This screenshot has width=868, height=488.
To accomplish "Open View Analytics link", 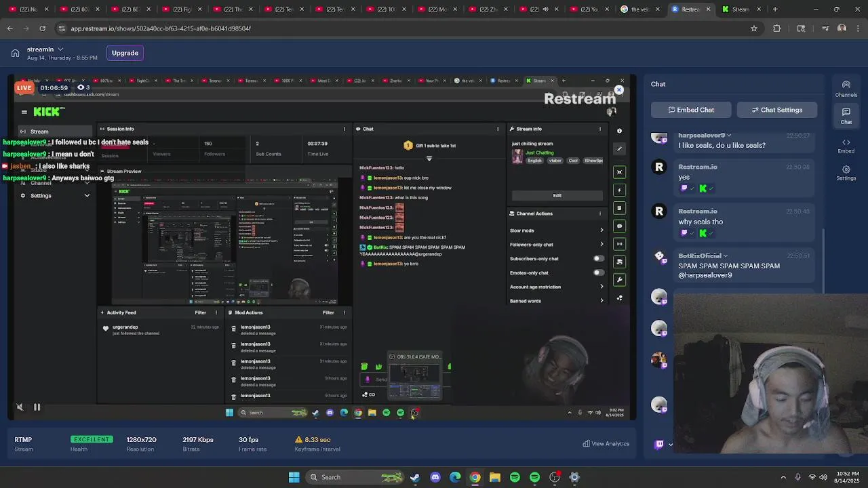I will 606,444.
